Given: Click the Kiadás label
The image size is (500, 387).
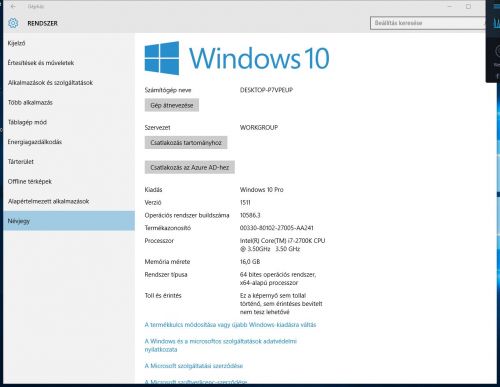Looking at the screenshot, I should point(153,189).
